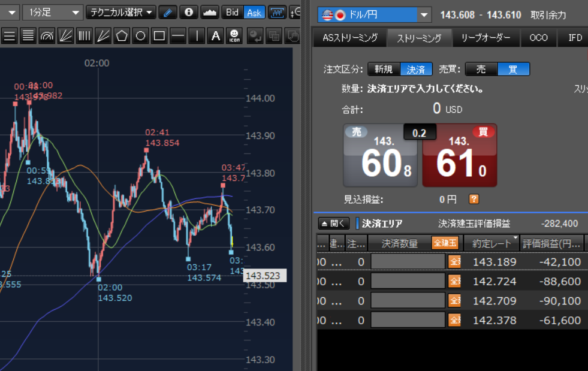
Task: Select the pentagon shape tool
Action: pyautogui.click(x=122, y=37)
